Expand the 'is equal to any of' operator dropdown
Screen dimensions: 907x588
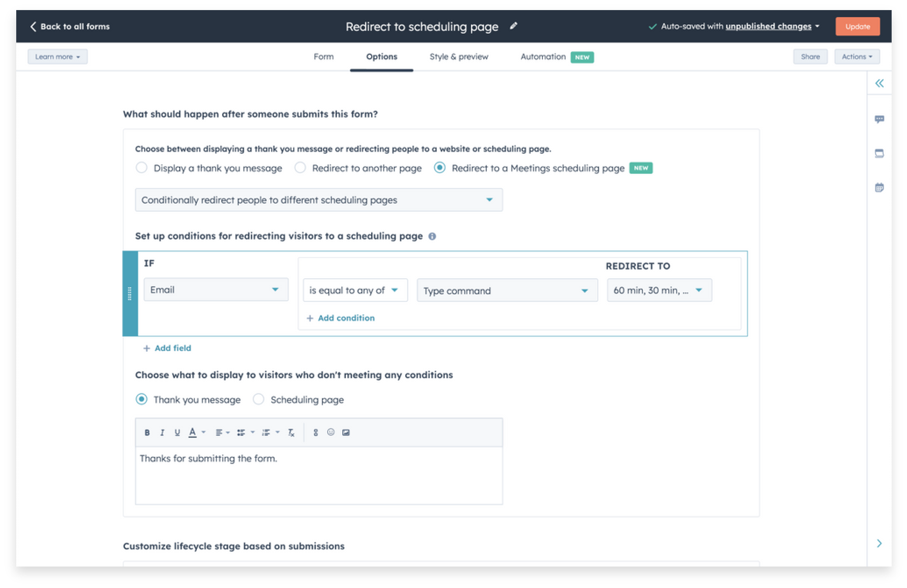coord(354,290)
